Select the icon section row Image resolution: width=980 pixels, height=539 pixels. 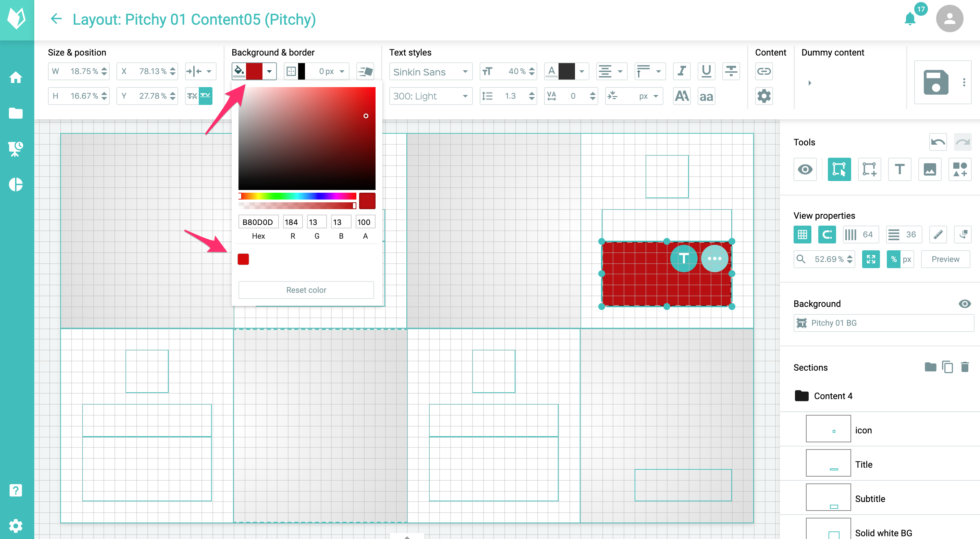click(x=880, y=429)
